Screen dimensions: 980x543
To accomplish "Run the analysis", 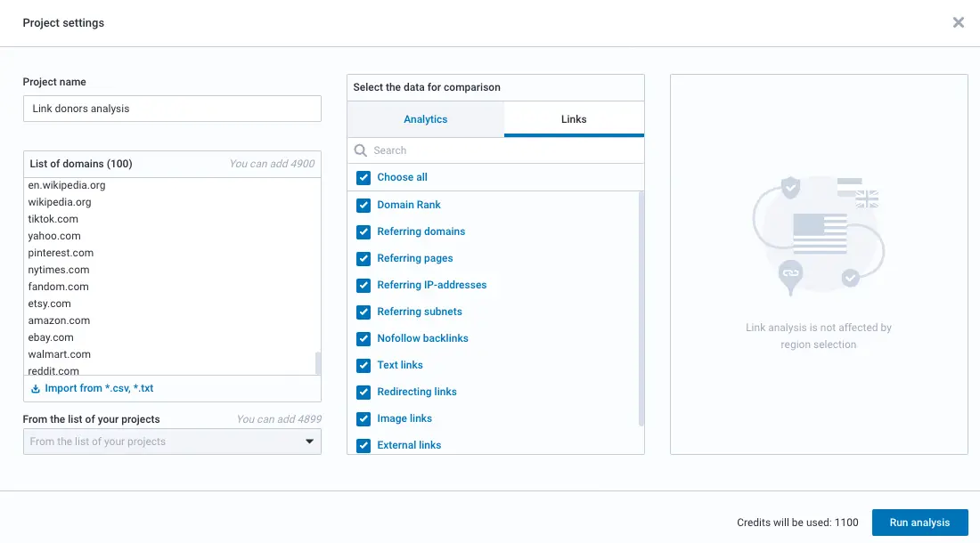I will point(919,523).
